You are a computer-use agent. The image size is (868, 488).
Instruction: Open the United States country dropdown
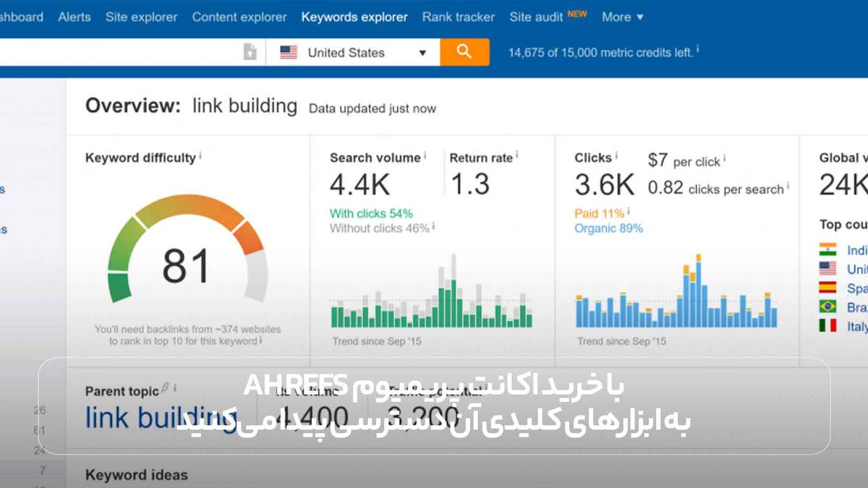click(x=353, y=52)
